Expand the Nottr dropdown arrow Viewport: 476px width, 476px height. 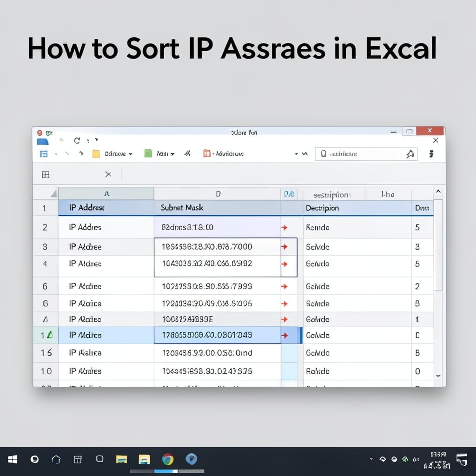173,154
